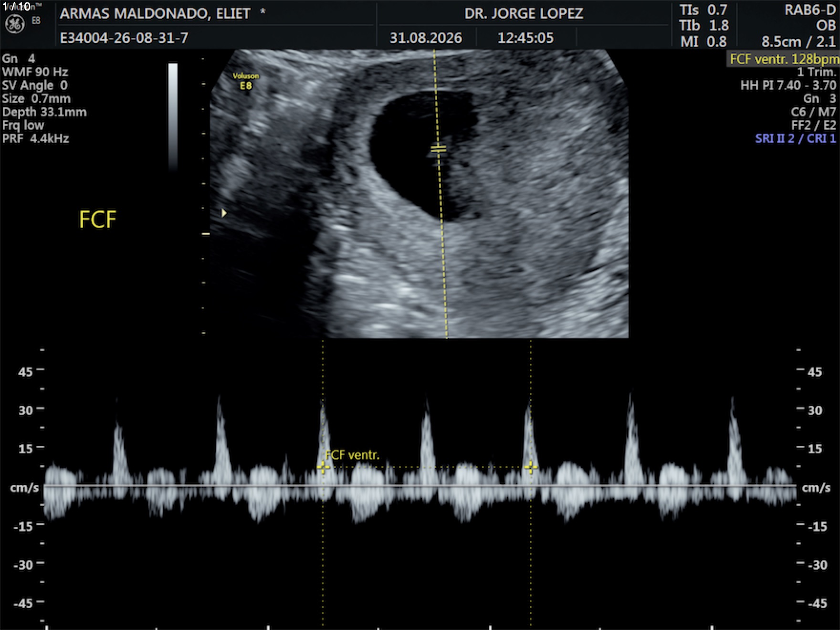Image resolution: width=840 pixels, height=630 pixels.
Task: Select the left FCF ventr. caliper cross
Action: 323,467
